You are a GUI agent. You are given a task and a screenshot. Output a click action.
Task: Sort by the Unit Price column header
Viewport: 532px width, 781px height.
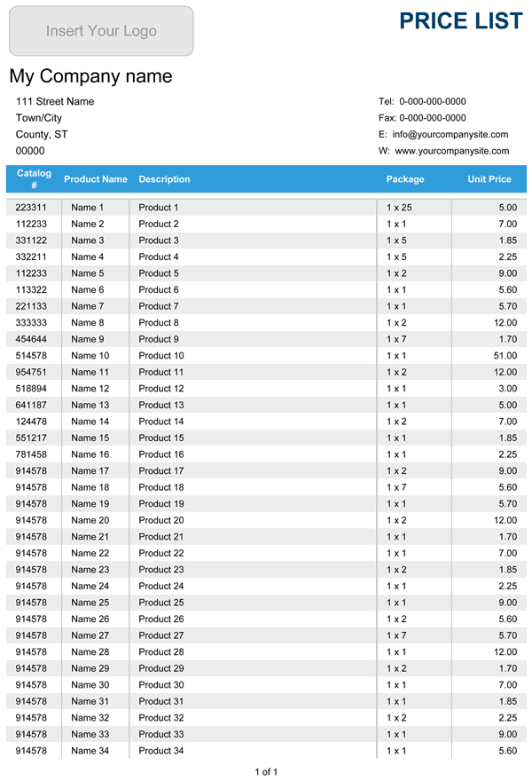[489, 179]
